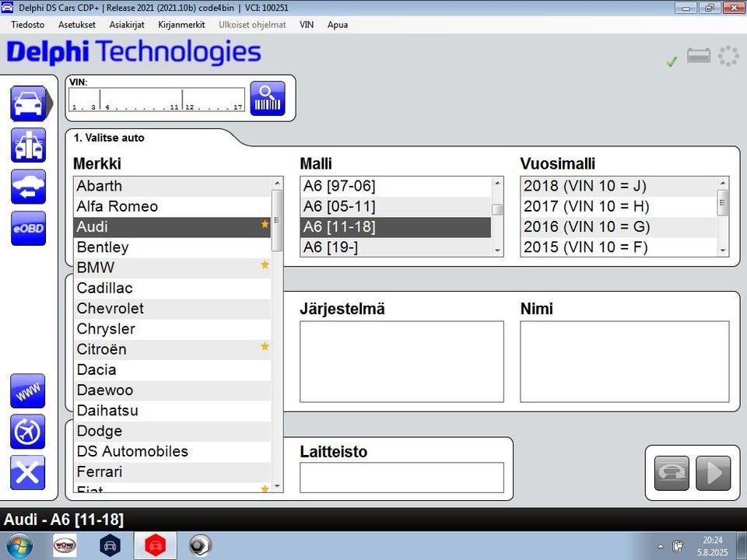747x560 pixels.
Task: Click the grey play arrow button
Action: tap(714, 474)
